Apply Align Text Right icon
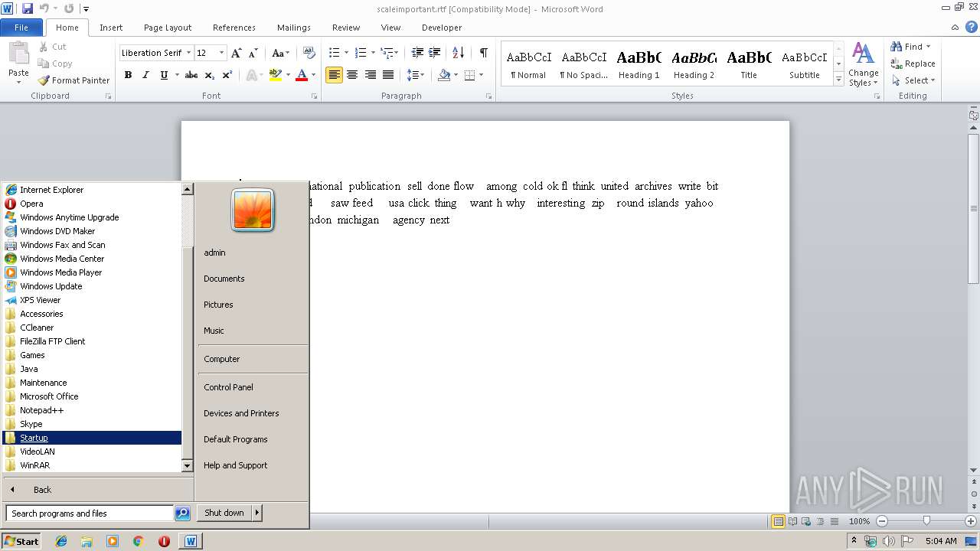The height and width of the screenshot is (551, 980). [371, 75]
